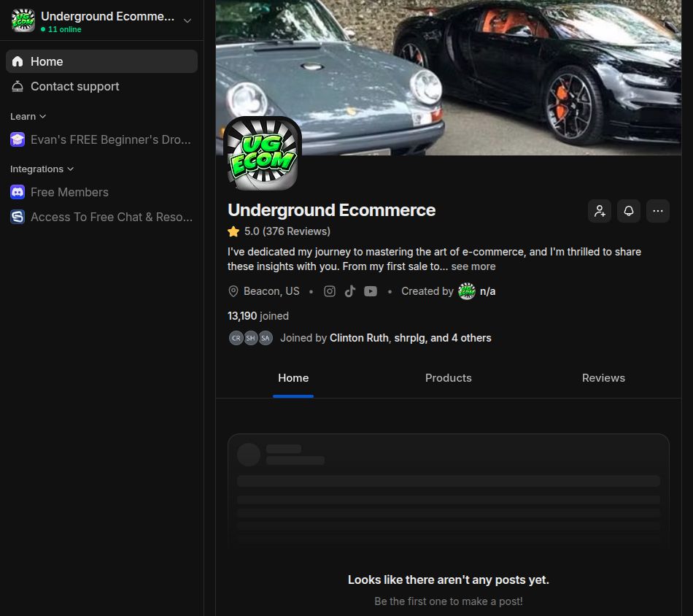
Task: Click the SA member avatar
Action: pos(266,338)
